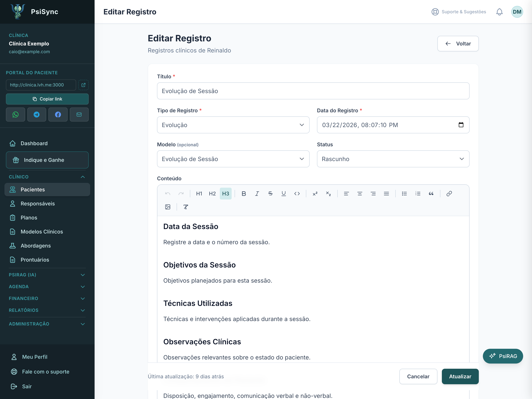Image resolution: width=532 pixels, height=399 pixels.
Task: Open patient portal link in new tab icon
Action: point(83,85)
